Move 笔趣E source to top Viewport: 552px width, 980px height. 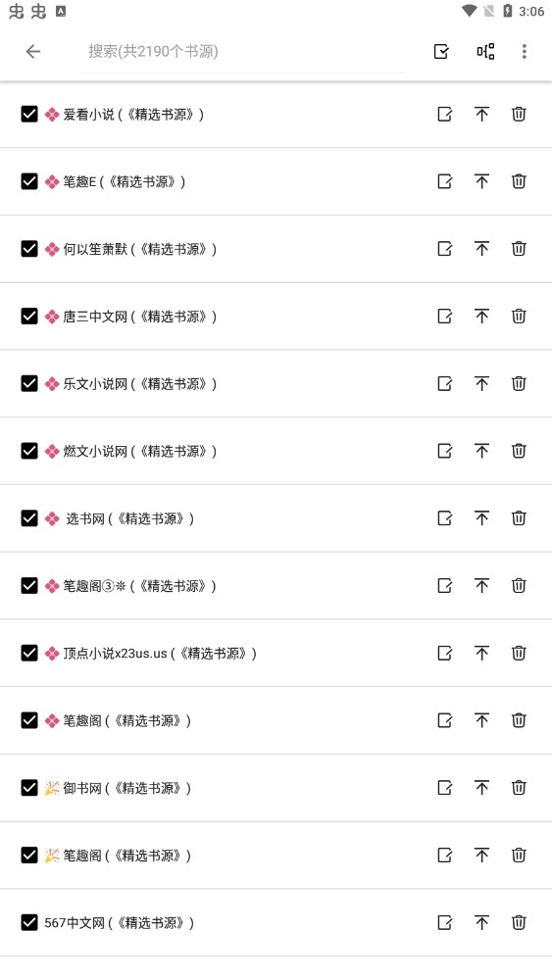[x=481, y=181]
